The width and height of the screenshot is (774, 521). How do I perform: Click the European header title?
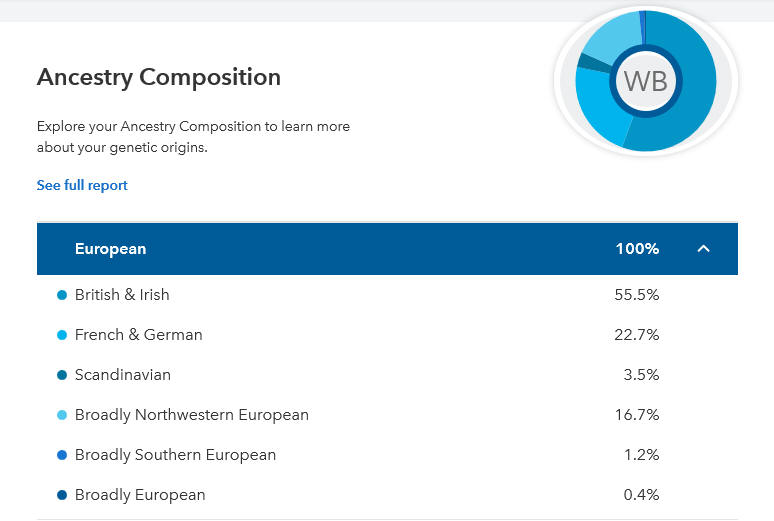(110, 249)
